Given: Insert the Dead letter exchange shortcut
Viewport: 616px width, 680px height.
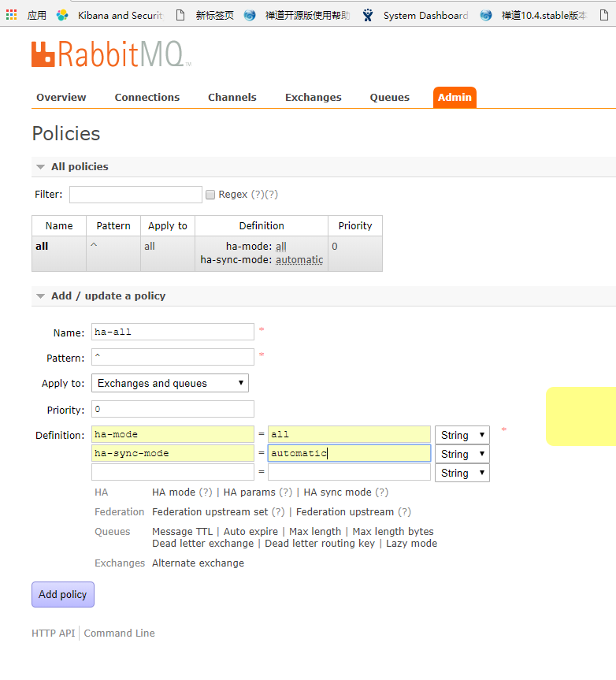Looking at the screenshot, I should (x=203, y=544).
